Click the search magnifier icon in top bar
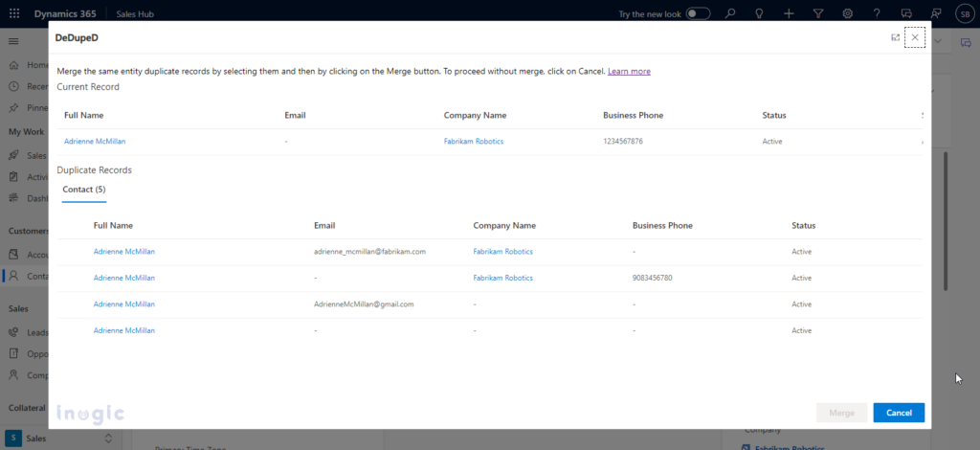Viewport: 980px width, 450px height. 729,13
